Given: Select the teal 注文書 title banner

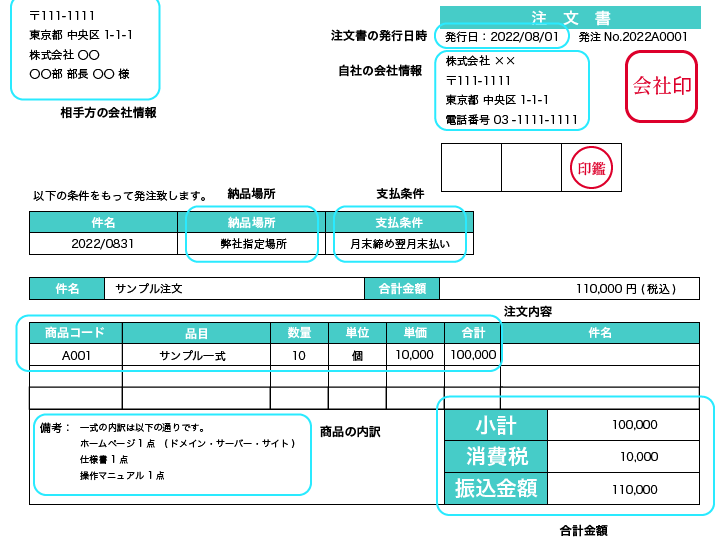Looking at the screenshot, I should [569, 17].
